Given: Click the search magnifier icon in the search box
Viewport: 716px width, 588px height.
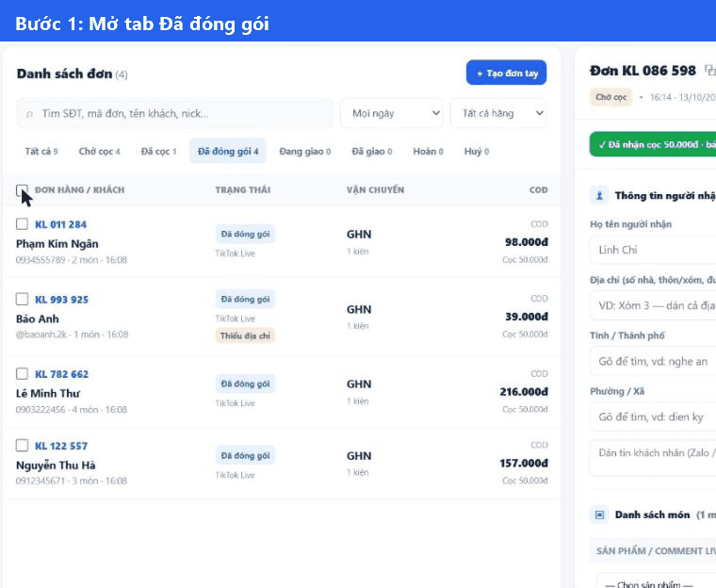Looking at the screenshot, I should pos(29,114).
